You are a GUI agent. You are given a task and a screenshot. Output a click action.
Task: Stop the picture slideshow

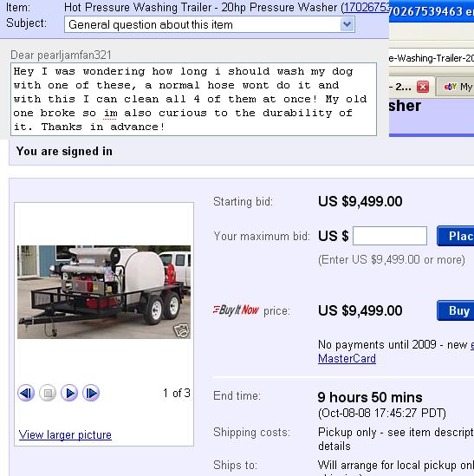click(x=48, y=393)
